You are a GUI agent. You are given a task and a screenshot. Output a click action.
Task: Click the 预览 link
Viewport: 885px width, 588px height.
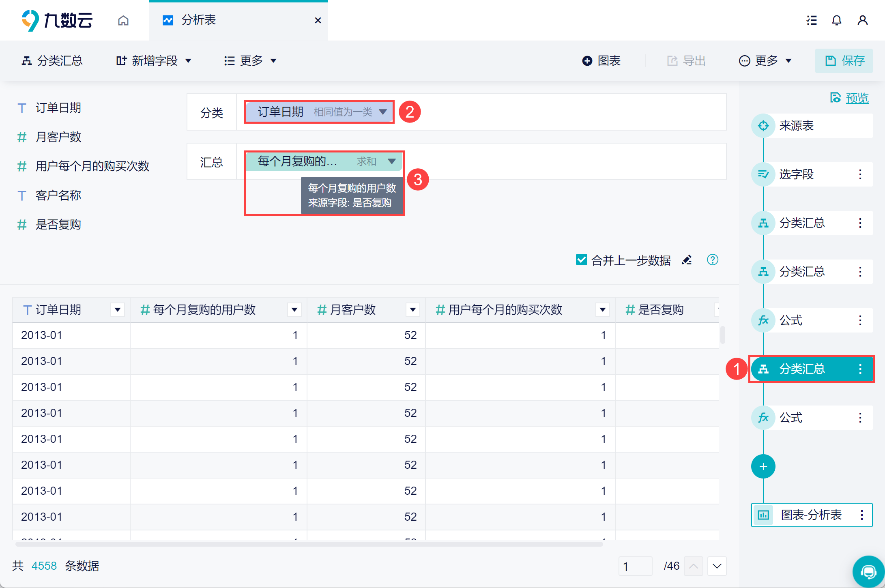point(857,98)
